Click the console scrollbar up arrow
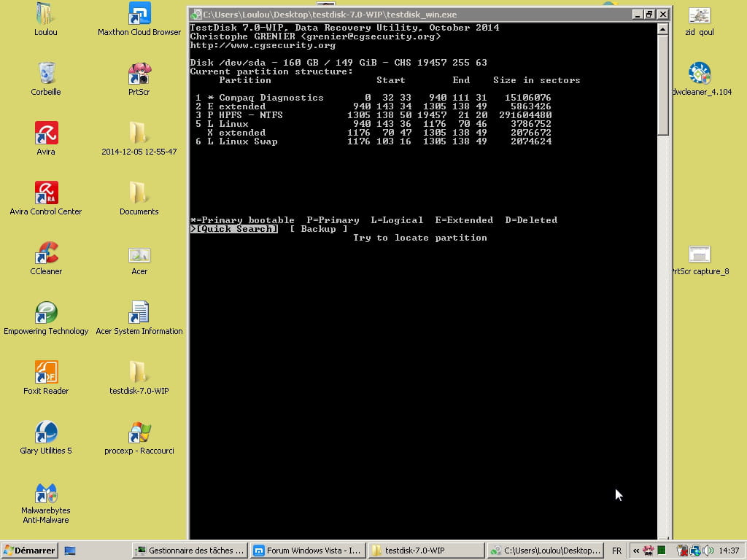This screenshot has width=747, height=560. (662, 29)
